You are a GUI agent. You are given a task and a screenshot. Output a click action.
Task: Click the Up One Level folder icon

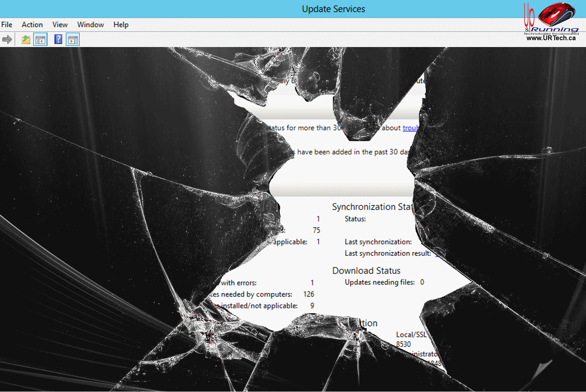pyautogui.click(x=26, y=39)
